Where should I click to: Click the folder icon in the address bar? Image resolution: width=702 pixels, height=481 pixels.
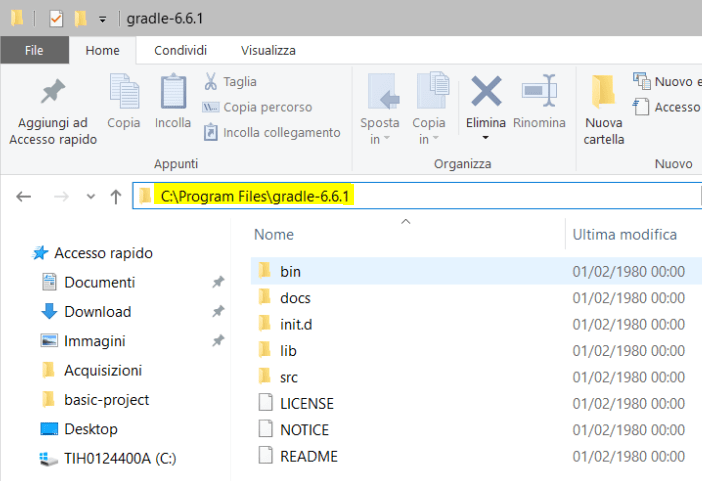(x=145, y=196)
